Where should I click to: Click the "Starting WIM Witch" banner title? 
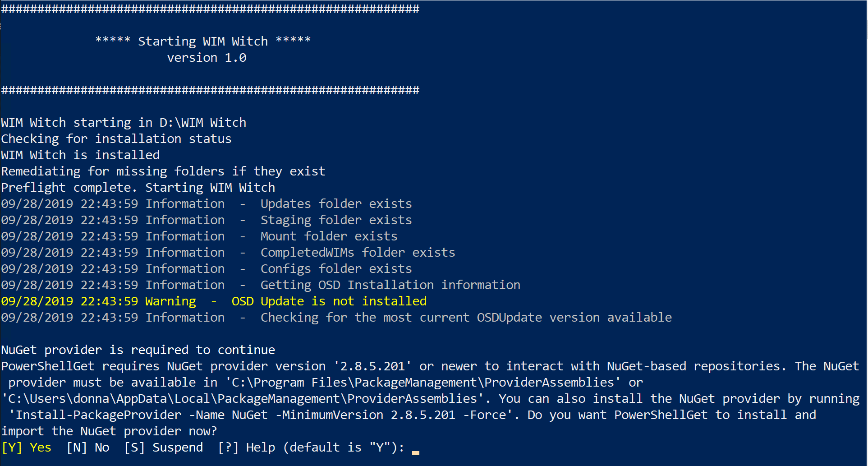(203, 42)
